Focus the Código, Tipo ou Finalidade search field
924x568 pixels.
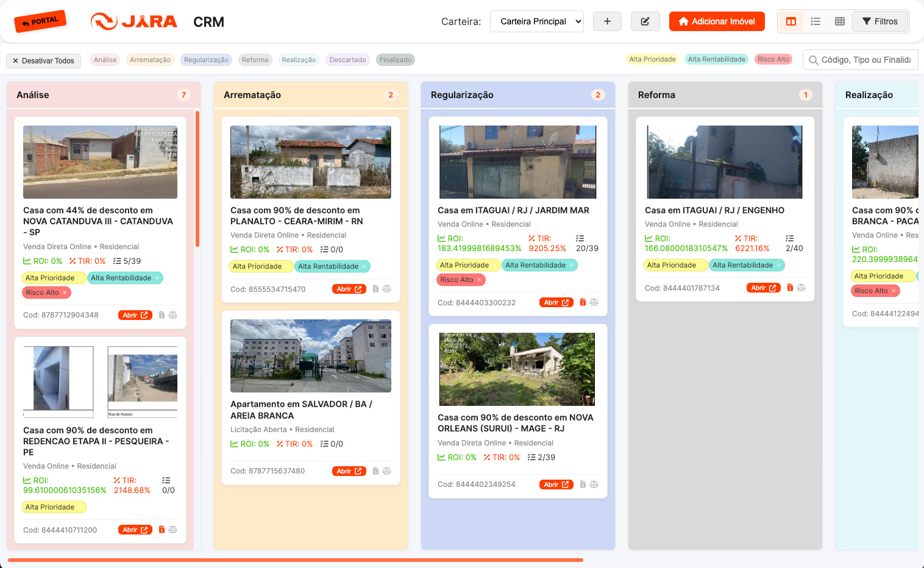click(x=861, y=60)
